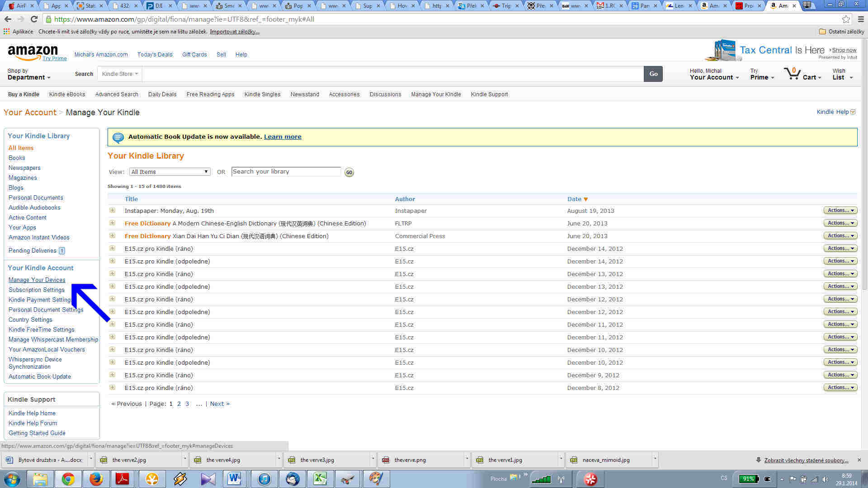Open Aplikace apps grid icon
This screenshot has height=488, width=868.
tap(6, 32)
